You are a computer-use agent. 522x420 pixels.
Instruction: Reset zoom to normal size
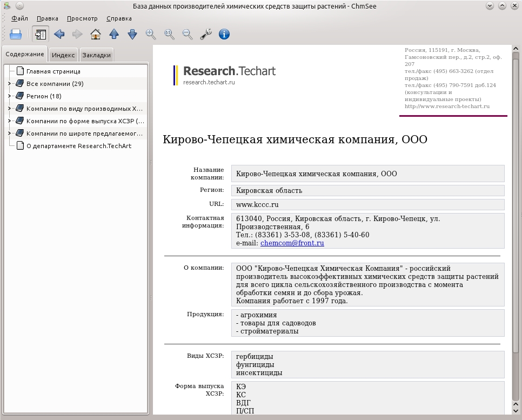tap(169, 34)
